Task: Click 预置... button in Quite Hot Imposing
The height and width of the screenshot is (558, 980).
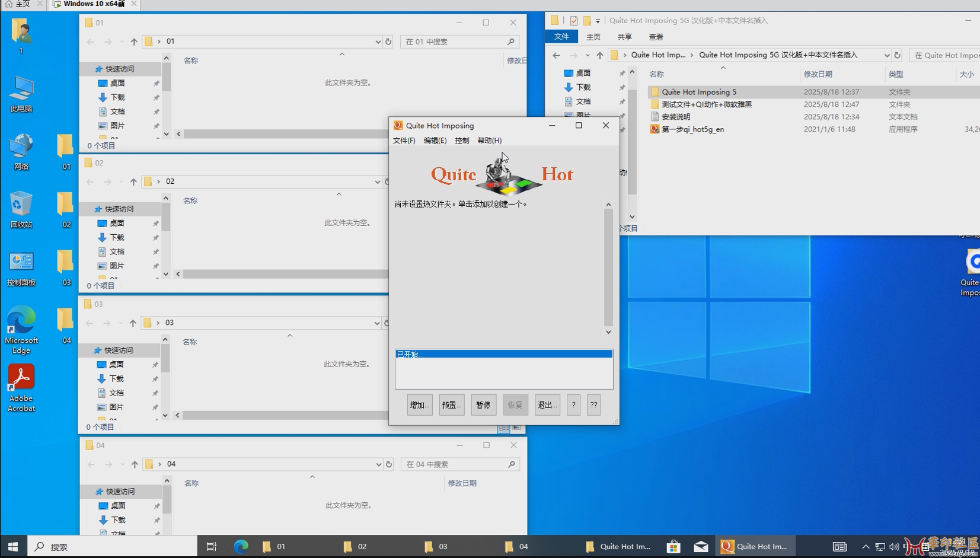Action: 452,405
